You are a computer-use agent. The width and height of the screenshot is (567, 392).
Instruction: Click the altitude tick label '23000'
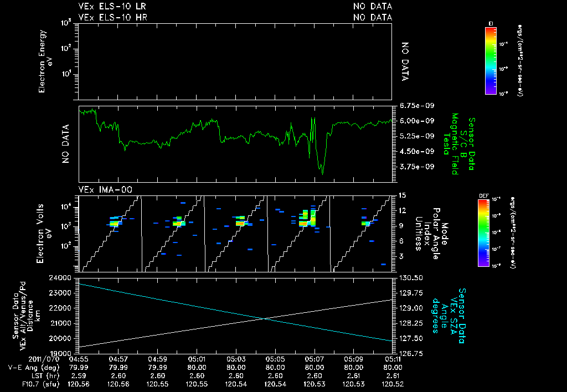[x=60, y=293]
